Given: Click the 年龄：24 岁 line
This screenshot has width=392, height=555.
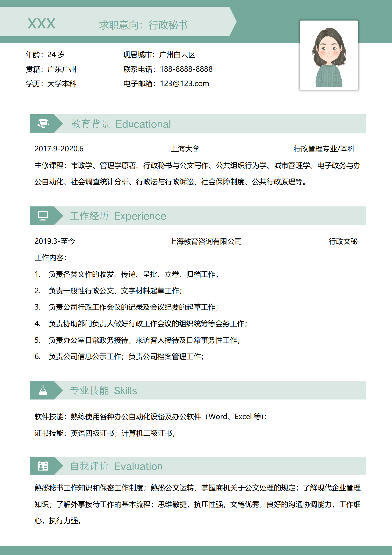Looking at the screenshot, I should [x=45, y=54].
